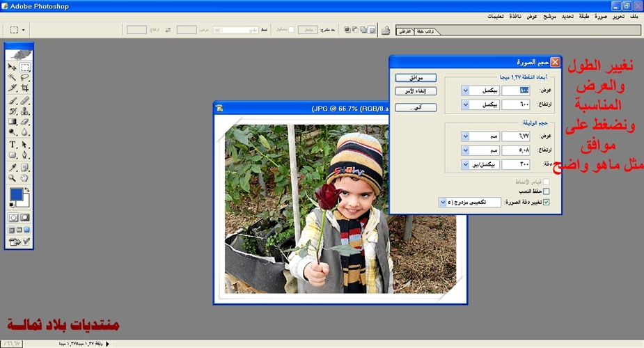Swap foreground and background colors
Screen dimensions: 644x348
(x=26, y=190)
